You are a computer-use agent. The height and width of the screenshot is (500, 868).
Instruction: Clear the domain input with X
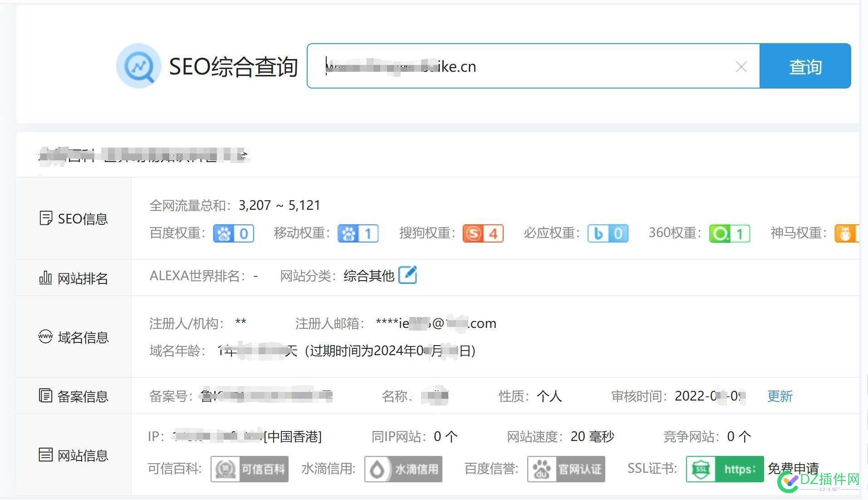pyautogui.click(x=741, y=67)
